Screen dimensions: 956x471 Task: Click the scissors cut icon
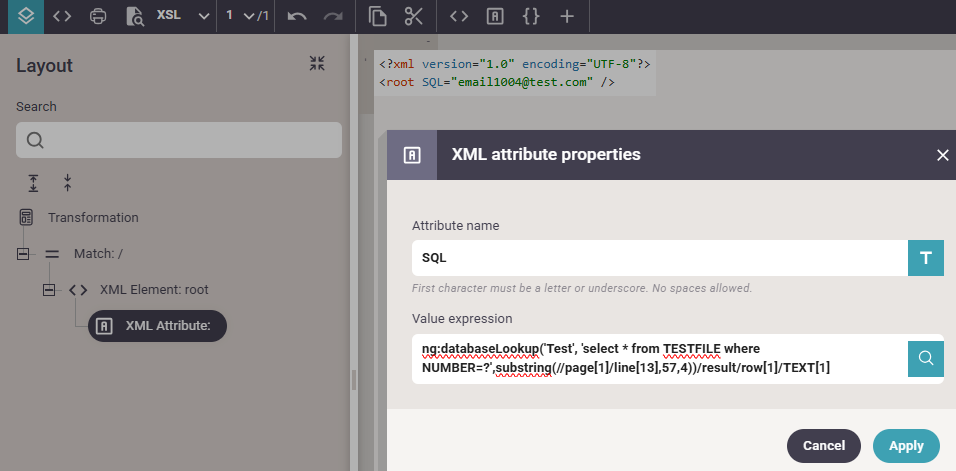click(x=413, y=16)
